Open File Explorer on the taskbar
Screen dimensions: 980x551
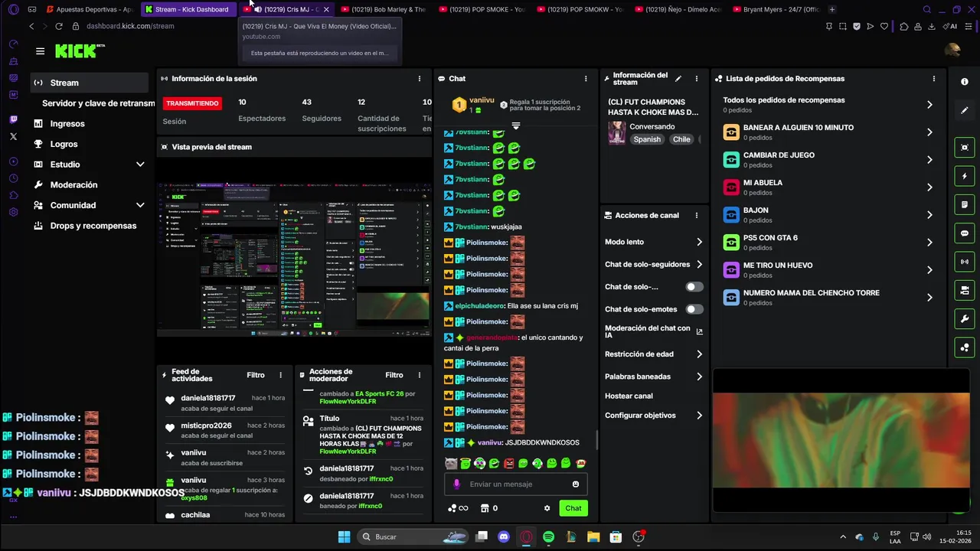[x=593, y=537]
